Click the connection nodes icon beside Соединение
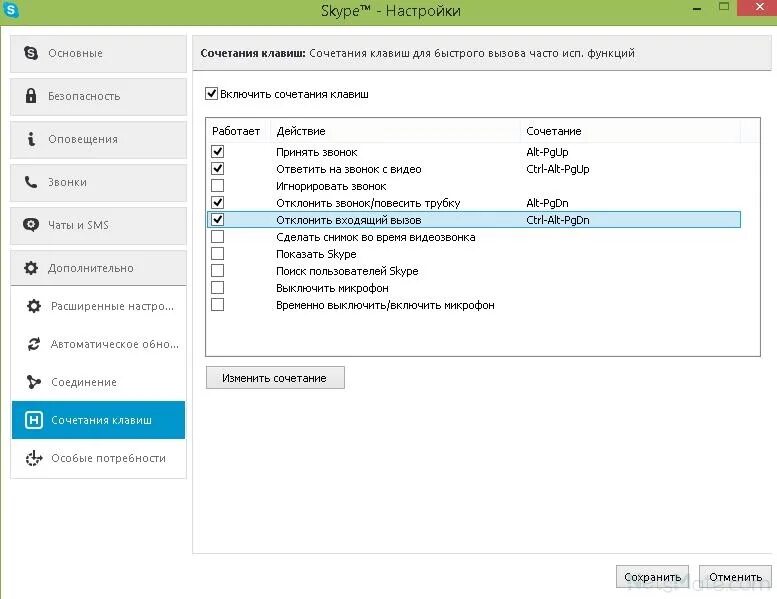The image size is (777, 599). pos(34,382)
